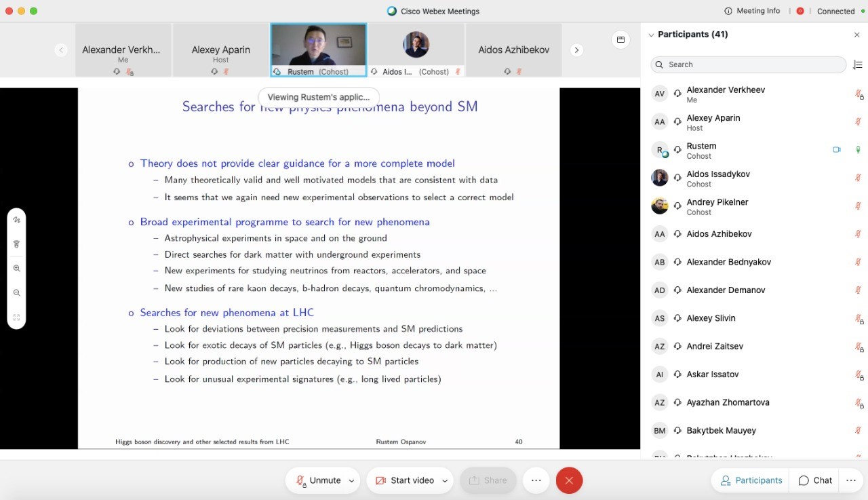Click Rustem's camera icon in participant list

point(837,150)
